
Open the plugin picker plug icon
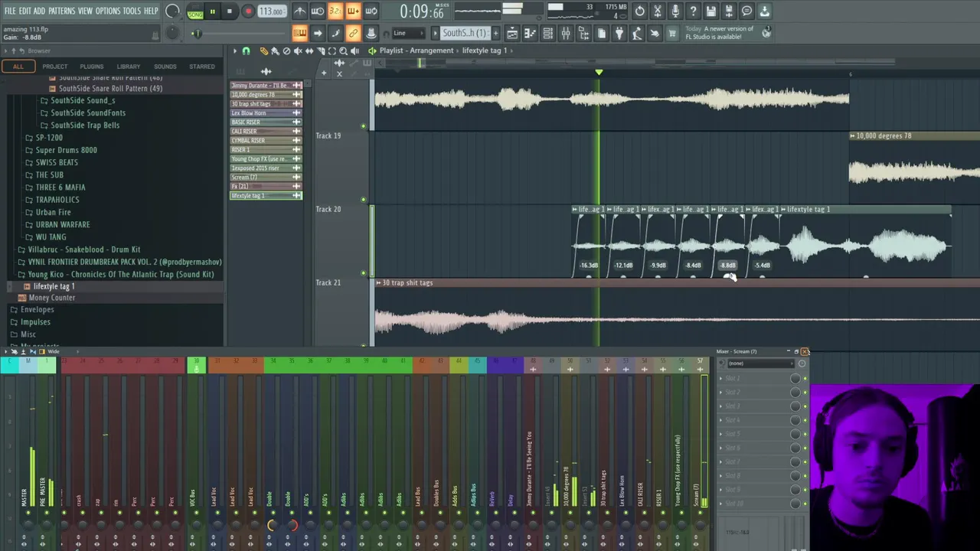(x=619, y=33)
